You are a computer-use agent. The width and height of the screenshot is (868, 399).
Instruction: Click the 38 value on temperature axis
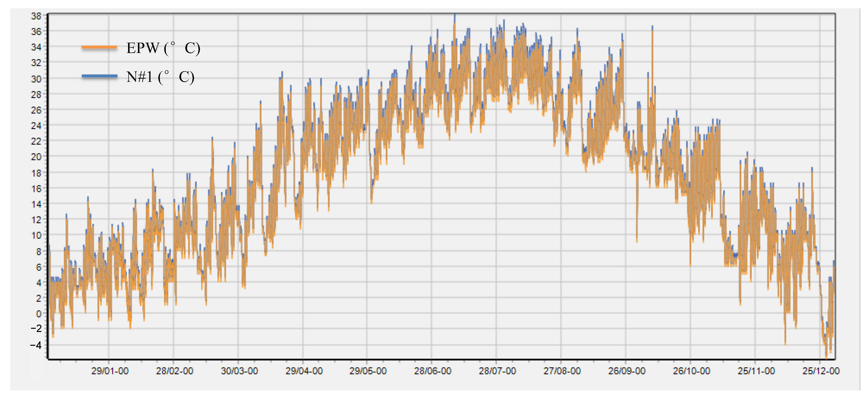click(36, 16)
